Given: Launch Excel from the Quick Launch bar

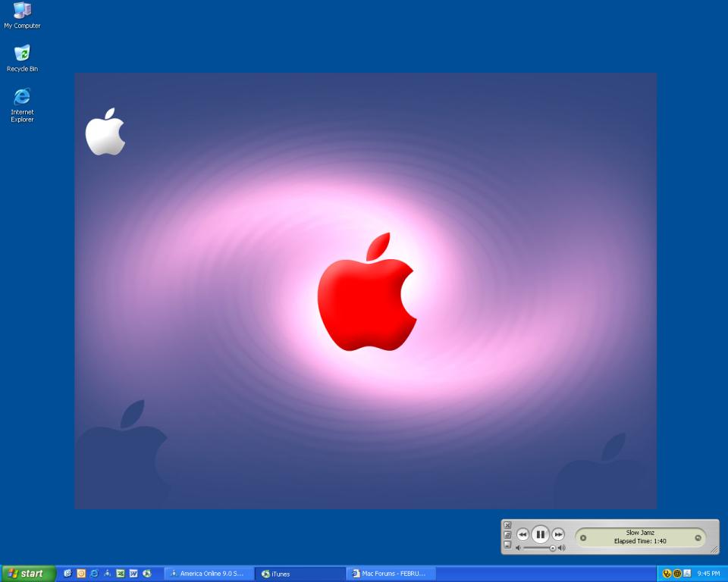Looking at the screenshot, I should pyautogui.click(x=121, y=574).
